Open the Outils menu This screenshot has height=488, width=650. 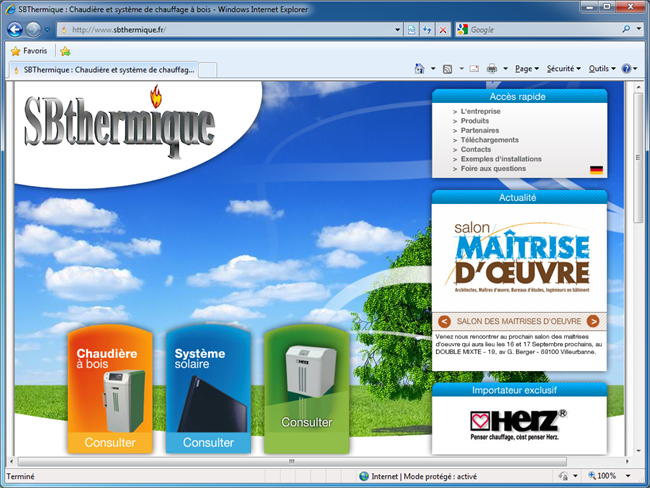click(602, 69)
